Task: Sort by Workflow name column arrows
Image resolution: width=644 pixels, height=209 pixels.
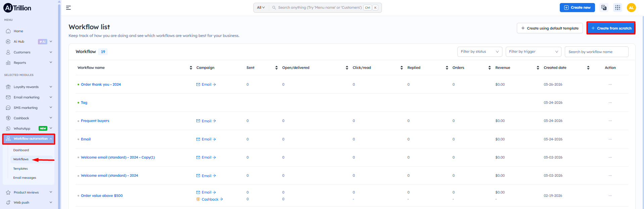Action: 191,68
